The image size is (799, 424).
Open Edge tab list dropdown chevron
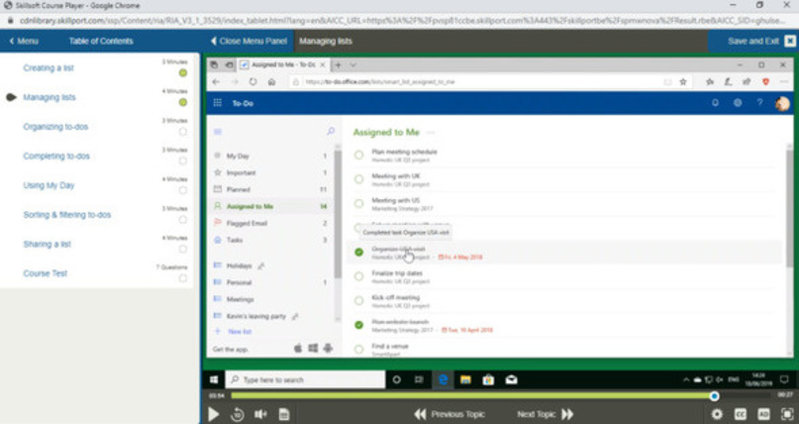[353, 65]
